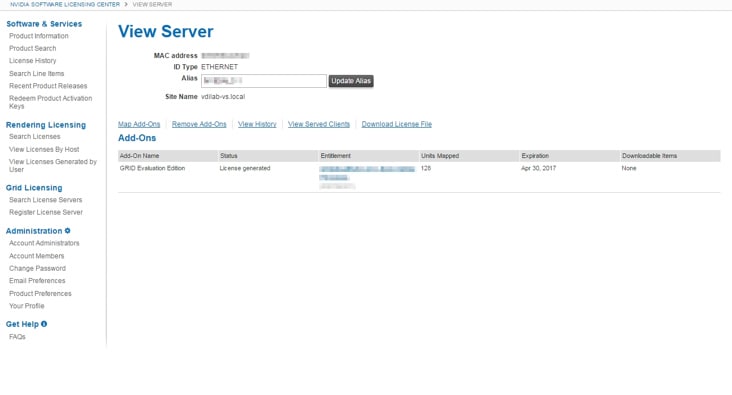Open Email Preferences page

37,281
